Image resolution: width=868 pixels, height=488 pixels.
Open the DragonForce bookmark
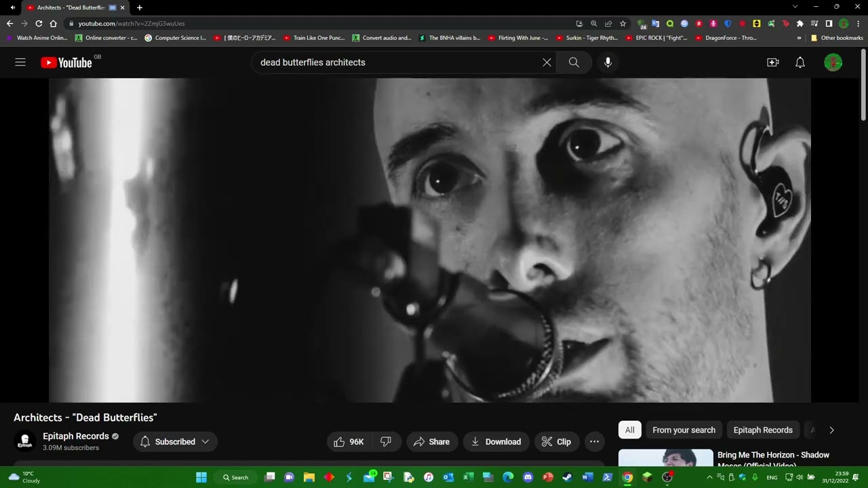(726, 38)
